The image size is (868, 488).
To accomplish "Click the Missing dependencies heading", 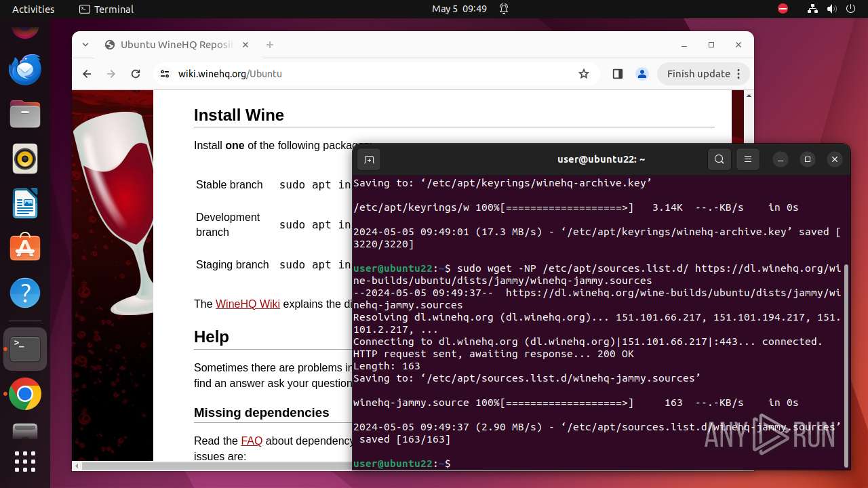I will [x=261, y=413].
